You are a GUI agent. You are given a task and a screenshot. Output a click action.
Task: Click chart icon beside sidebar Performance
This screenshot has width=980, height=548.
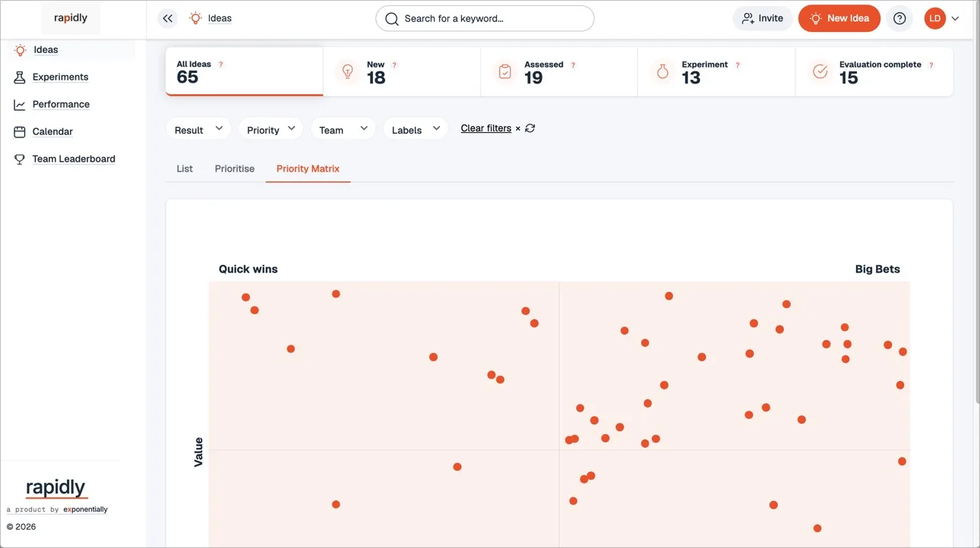click(x=20, y=105)
